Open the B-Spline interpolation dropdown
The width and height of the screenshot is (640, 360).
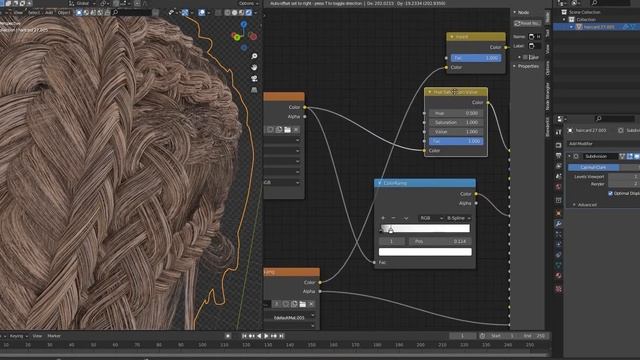point(458,218)
